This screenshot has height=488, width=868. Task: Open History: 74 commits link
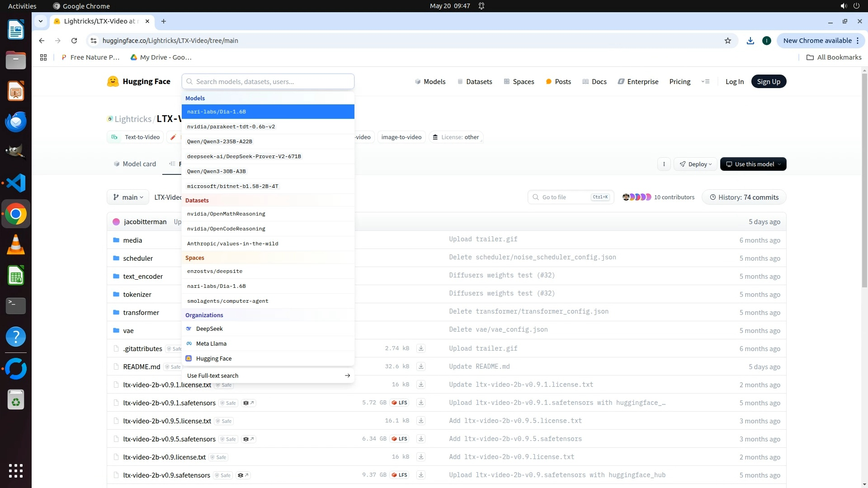744,197
